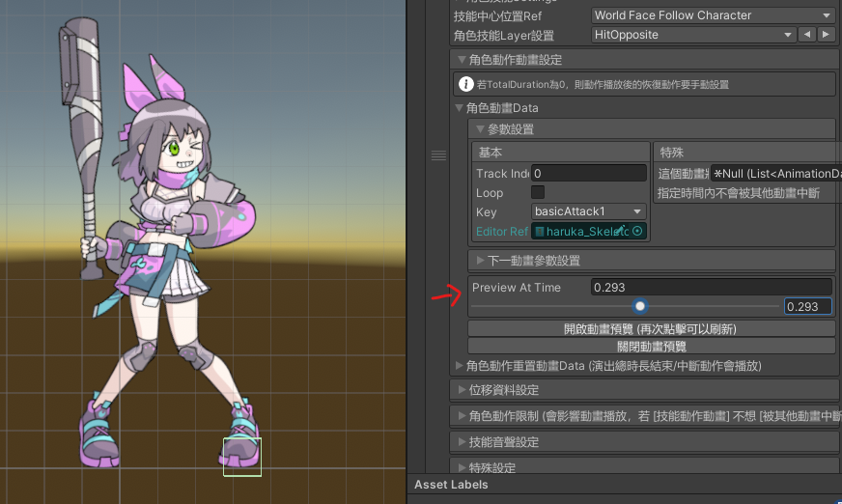
Task: Click the 指定時間內不會被其他動畫中斷 label
Action: (x=739, y=193)
